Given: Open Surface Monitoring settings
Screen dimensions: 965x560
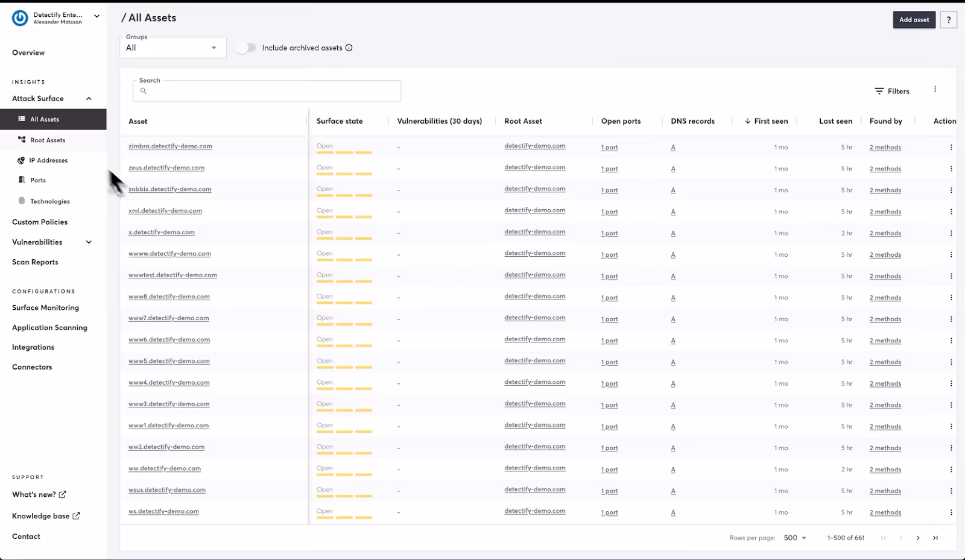Looking at the screenshot, I should (x=45, y=307).
